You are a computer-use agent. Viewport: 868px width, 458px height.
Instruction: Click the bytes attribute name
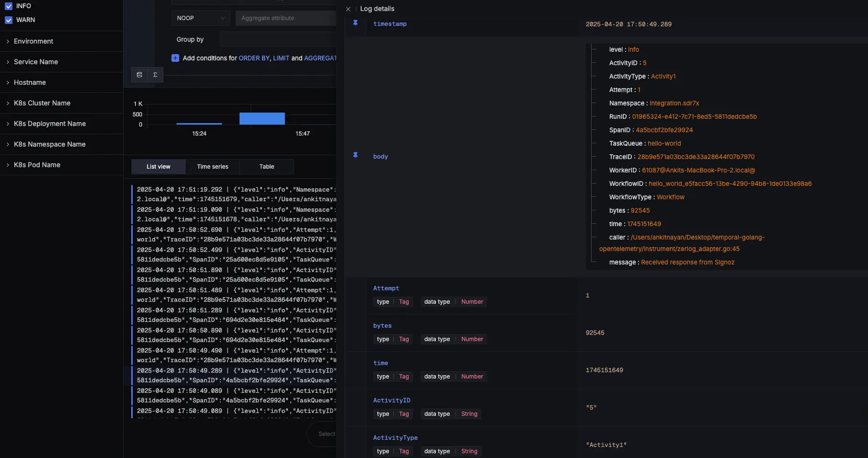point(382,326)
